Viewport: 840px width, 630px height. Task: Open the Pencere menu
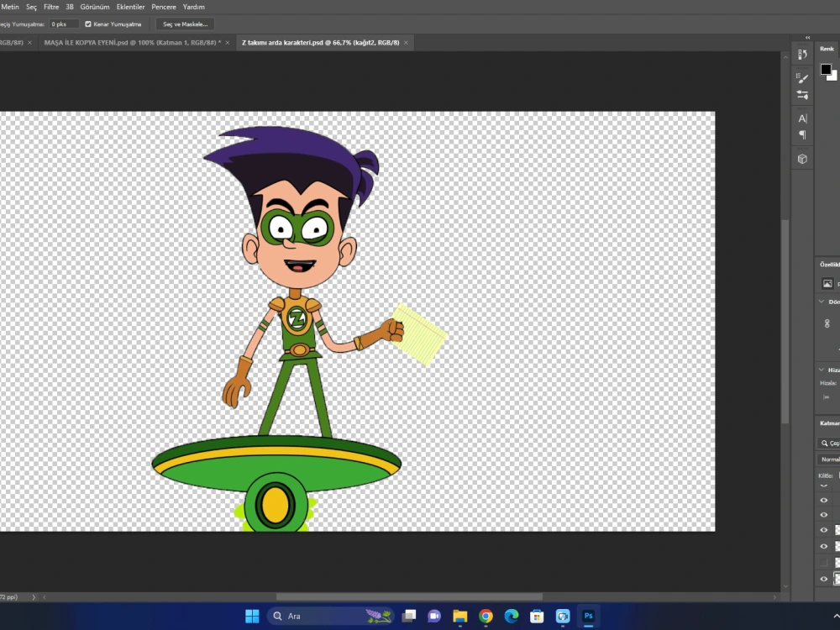[x=164, y=7]
